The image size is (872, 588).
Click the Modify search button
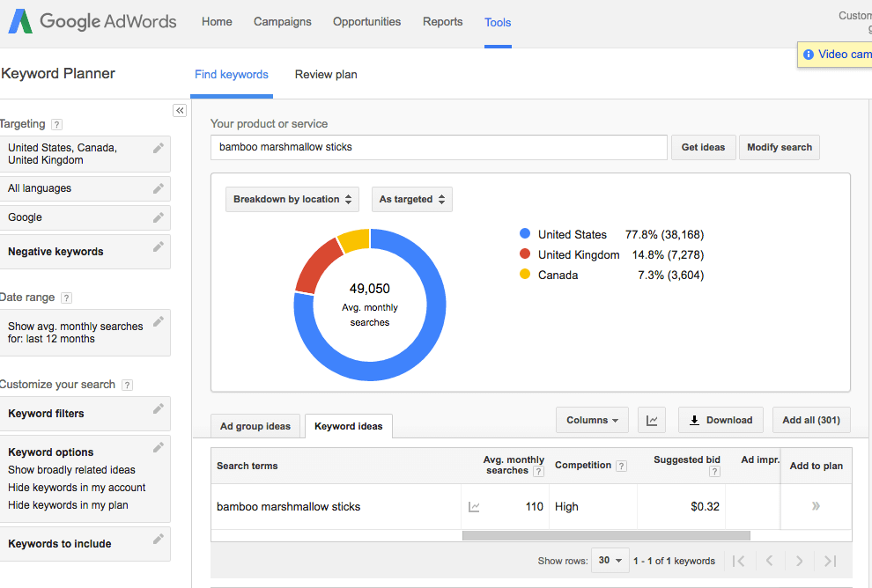pos(780,147)
